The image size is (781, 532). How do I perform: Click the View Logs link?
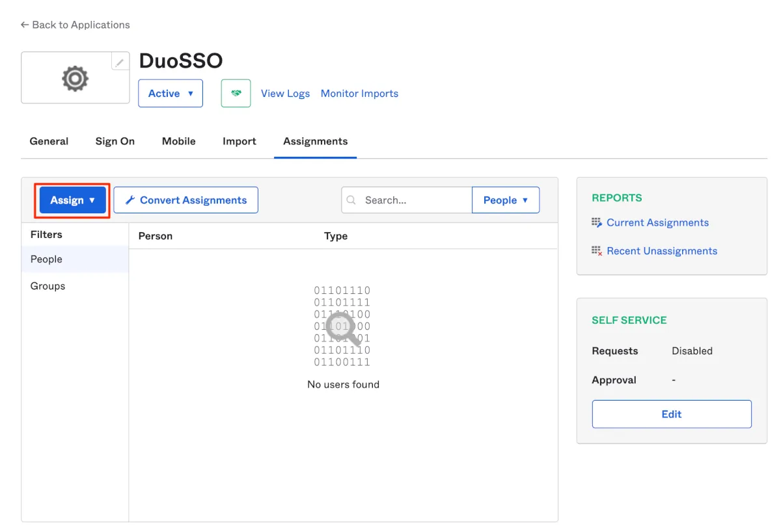tap(285, 94)
